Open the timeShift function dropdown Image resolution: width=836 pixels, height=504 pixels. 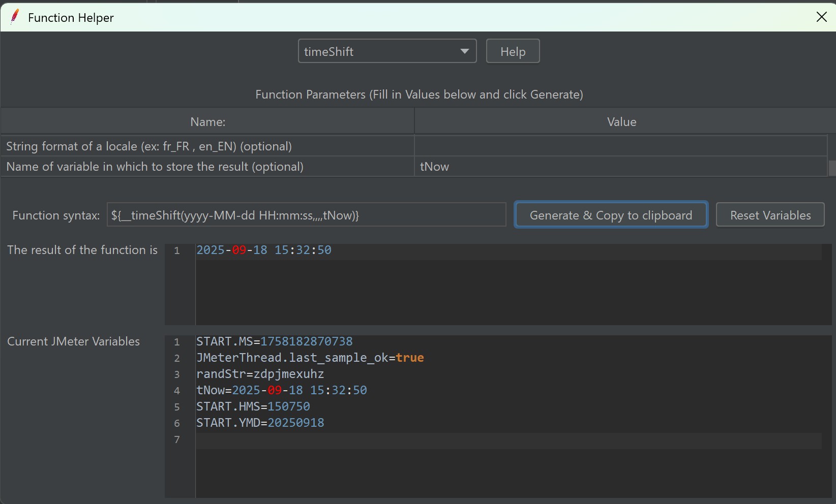coord(387,51)
